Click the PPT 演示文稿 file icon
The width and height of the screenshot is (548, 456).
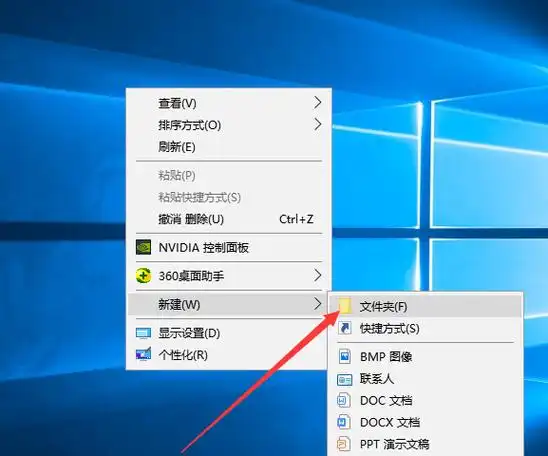pos(344,444)
